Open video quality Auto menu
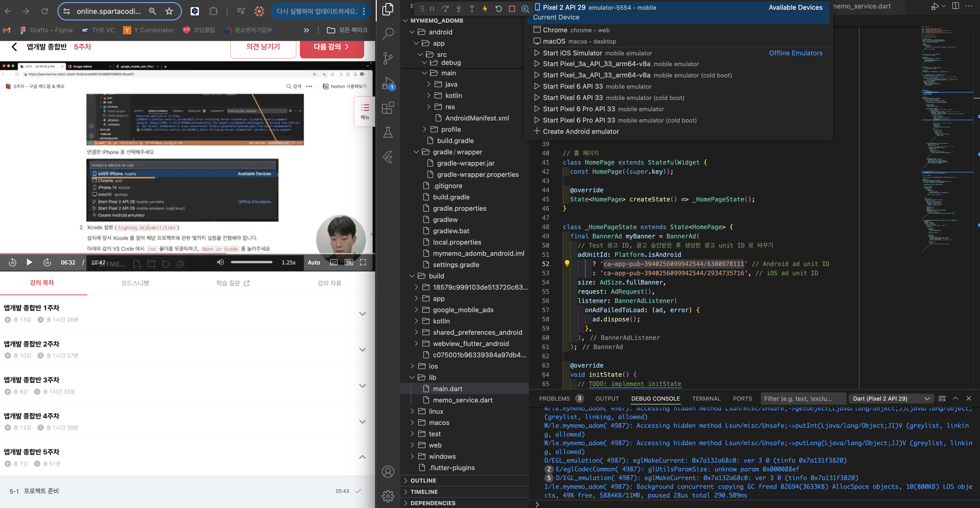Screen dimensions: 980x508 click(x=314, y=262)
